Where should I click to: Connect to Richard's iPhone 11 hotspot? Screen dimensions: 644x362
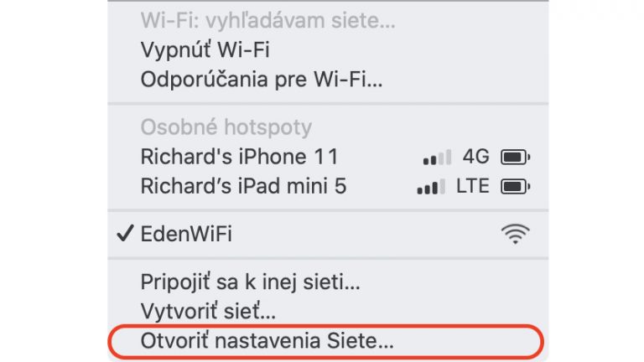click(x=328, y=157)
